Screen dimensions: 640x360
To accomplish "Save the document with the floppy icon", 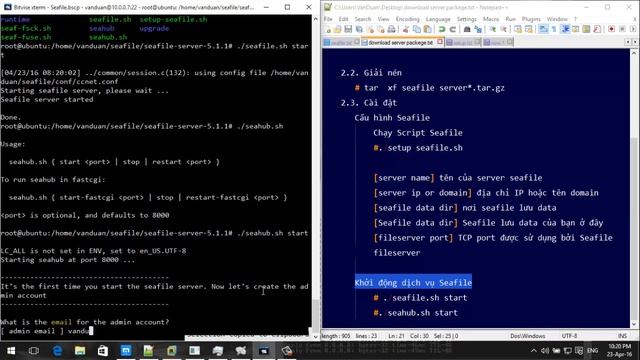I will 348,29.
